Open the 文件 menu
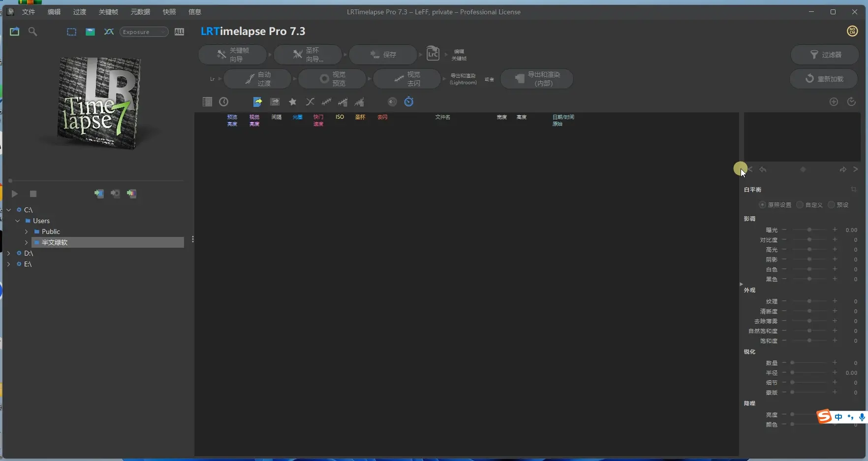 pos(29,12)
